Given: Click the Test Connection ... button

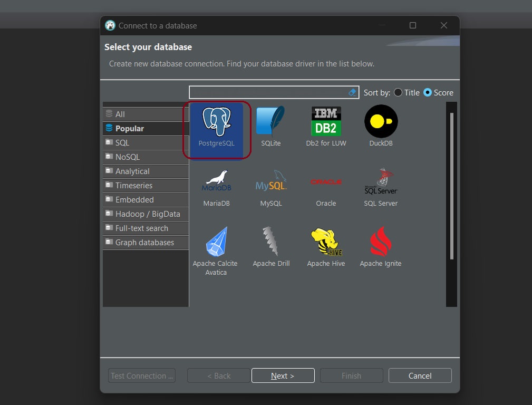Looking at the screenshot, I should pyautogui.click(x=142, y=375).
